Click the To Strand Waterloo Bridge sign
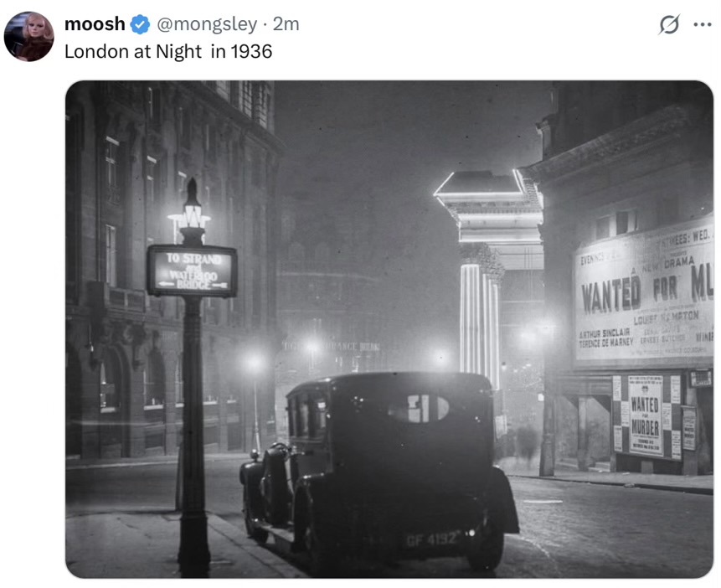721x588 pixels. (193, 271)
